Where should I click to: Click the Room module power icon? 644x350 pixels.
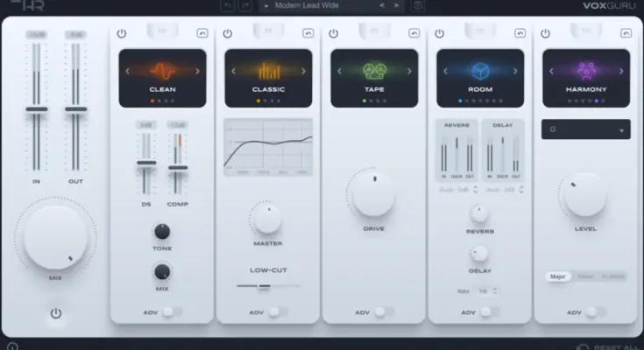tap(439, 33)
